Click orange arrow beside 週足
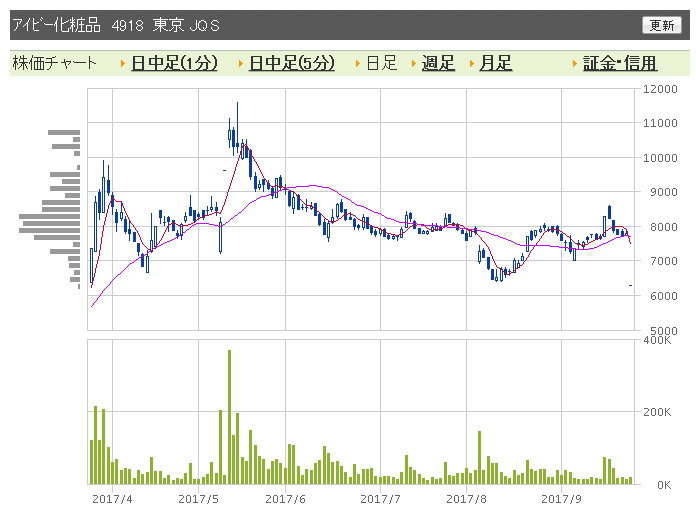Image resolution: width=696 pixels, height=526 pixels. tap(414, 63)
